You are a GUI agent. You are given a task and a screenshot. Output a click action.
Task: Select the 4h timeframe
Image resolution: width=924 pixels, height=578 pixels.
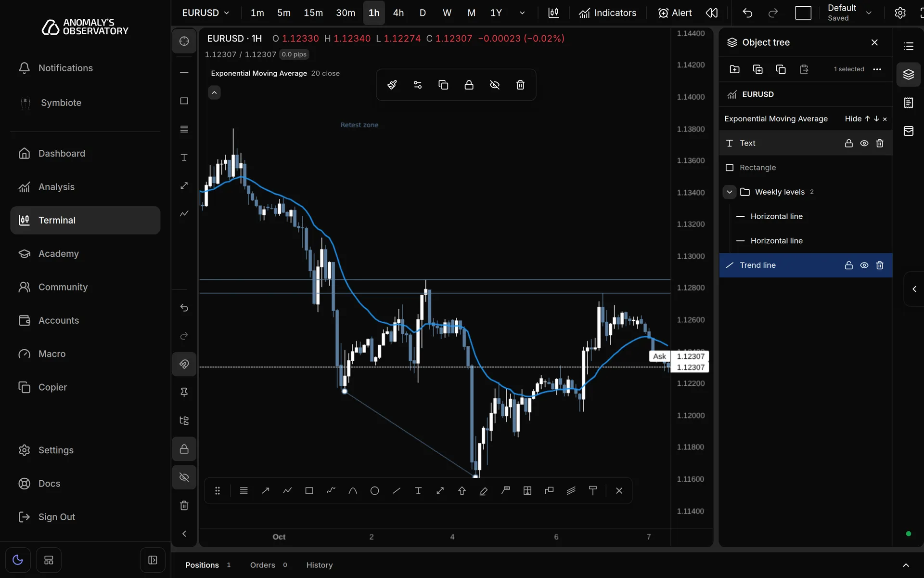click(x=398, y=13)
